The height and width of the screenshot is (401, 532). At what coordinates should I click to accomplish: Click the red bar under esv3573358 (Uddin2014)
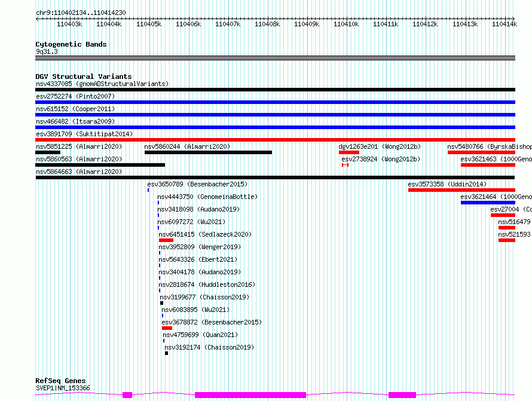[461, 190]
